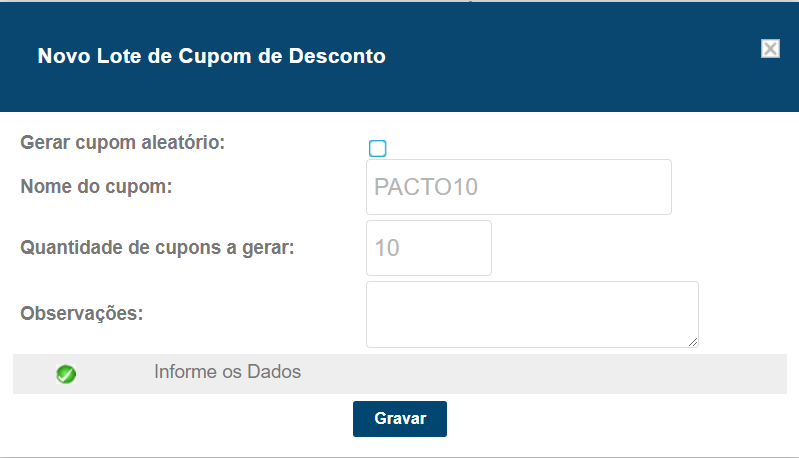Click the Gerar cupom aleatório label
The image size is (799, 458).
point(123,142)
